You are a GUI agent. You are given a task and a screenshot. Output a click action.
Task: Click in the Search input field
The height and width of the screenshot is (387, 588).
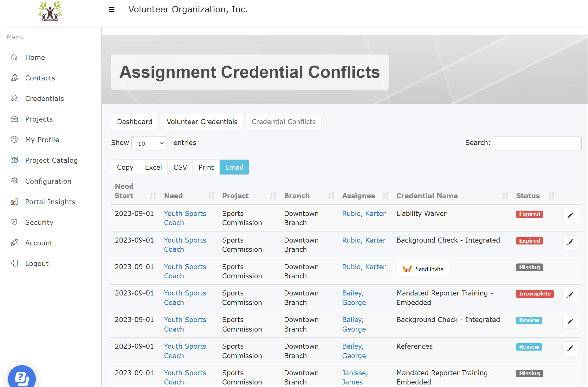tap(538, 143)
